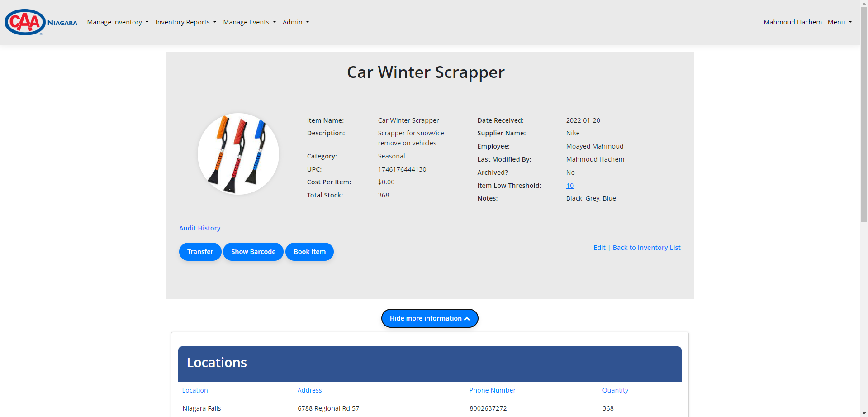This screenshot has height=417, width=868.
Task: Open the Manage Inventory menu
Action: 118,22
